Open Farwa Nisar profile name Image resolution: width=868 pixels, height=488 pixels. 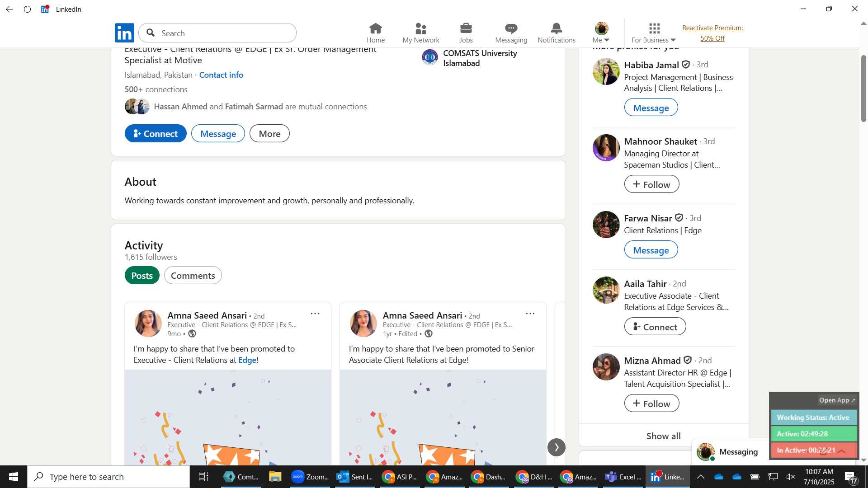(x=648, y=218)
